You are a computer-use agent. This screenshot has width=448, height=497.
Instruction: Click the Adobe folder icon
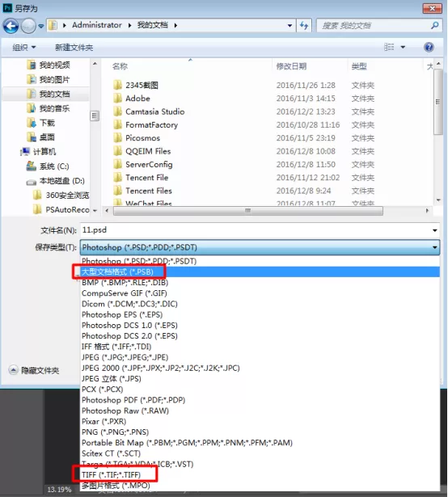(x=118, y=99)
